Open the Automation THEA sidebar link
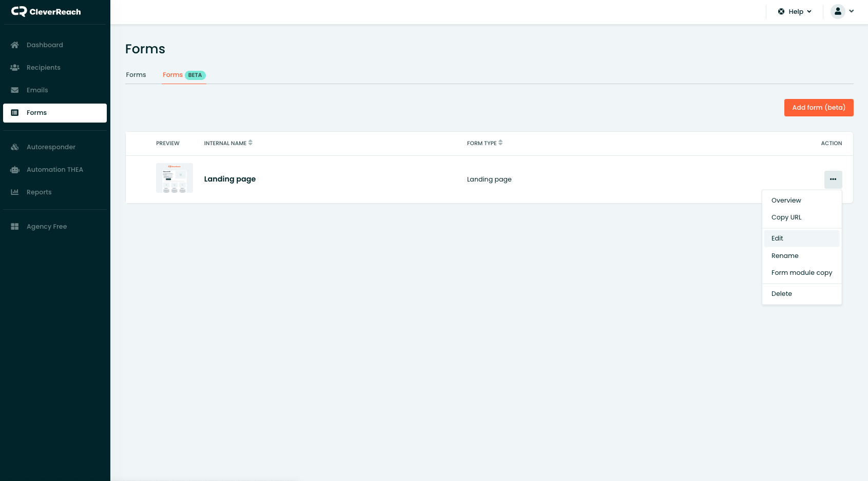This screenshot has width=868, height=481. (x=55, y=170)
